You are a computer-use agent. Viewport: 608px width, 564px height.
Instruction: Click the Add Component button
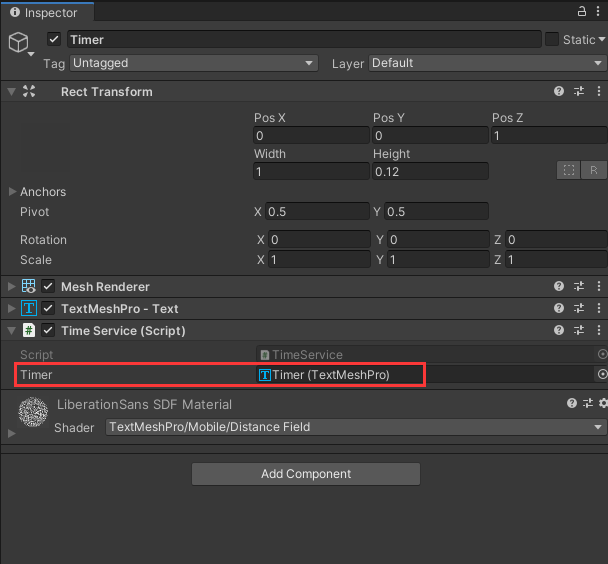tap(305, 474)
